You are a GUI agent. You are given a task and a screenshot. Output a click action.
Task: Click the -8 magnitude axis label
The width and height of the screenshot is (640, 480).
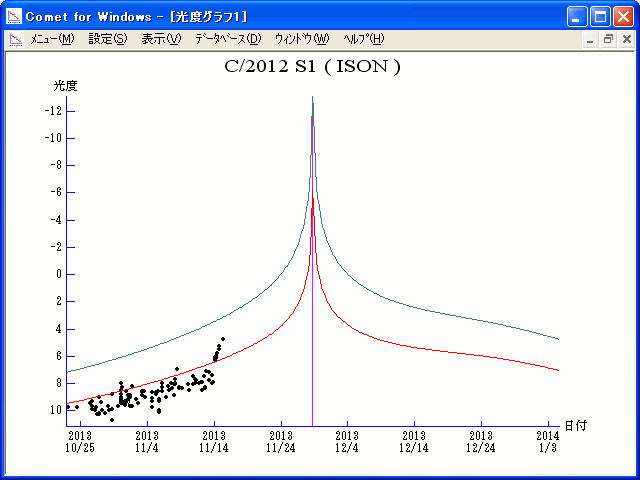coord(56,165)
